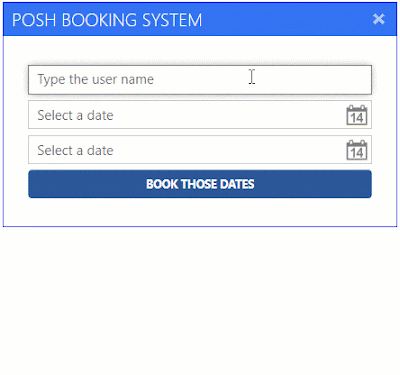
Task: Activate the user name input placeholder text
Action: click(x=95, y=80)
